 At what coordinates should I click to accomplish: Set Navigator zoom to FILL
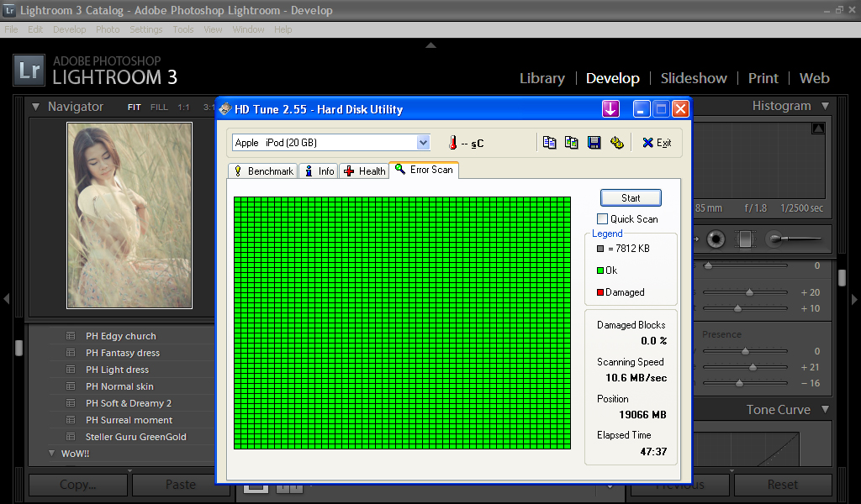click(x=159, y=108)
